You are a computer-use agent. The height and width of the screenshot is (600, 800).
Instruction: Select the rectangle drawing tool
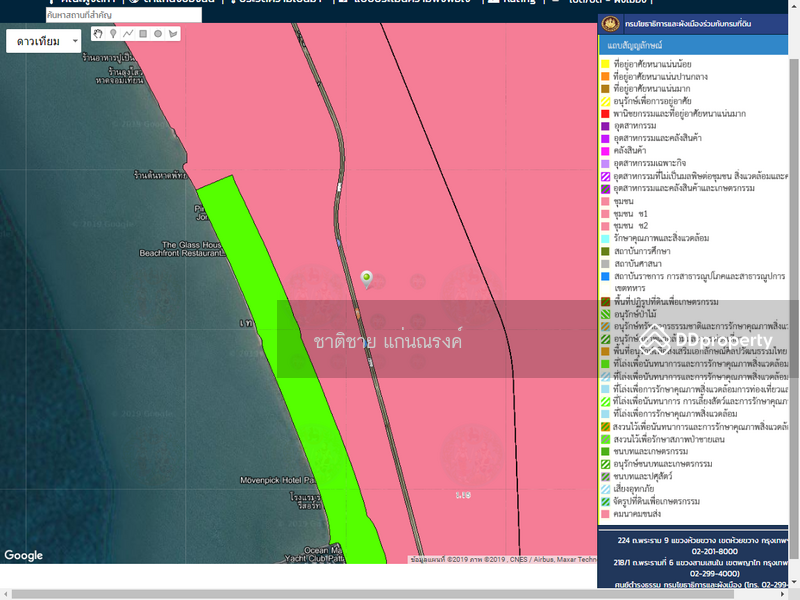coord(143,34)
